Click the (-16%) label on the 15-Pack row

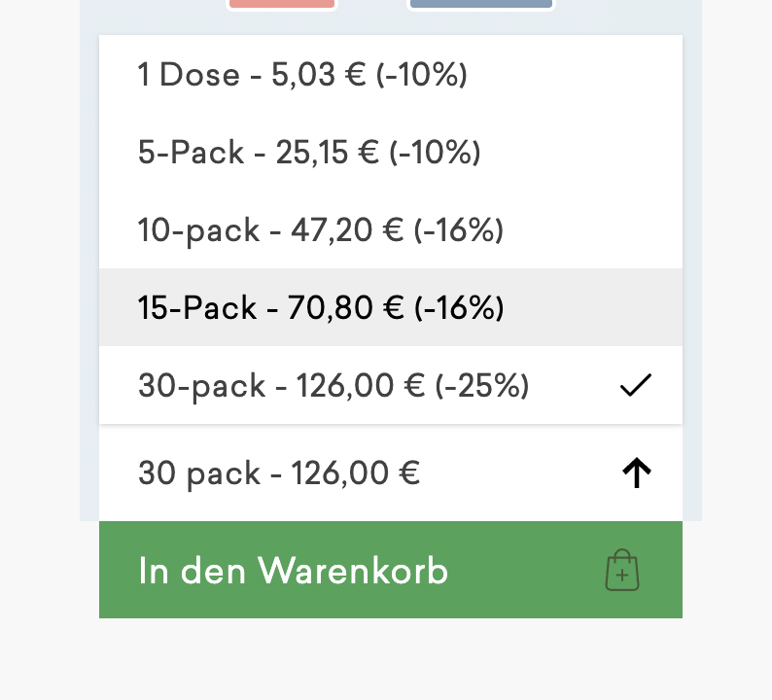tap(459, 308)
